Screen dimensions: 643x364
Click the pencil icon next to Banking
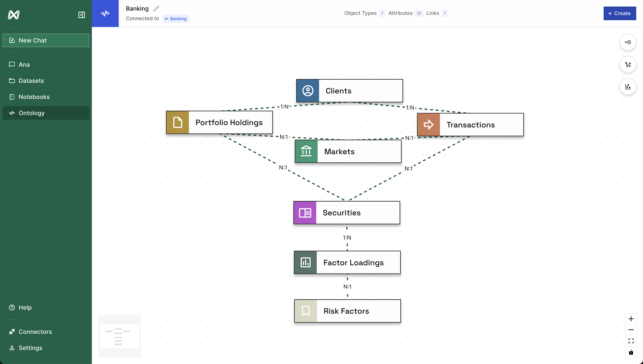pos(156,9)
